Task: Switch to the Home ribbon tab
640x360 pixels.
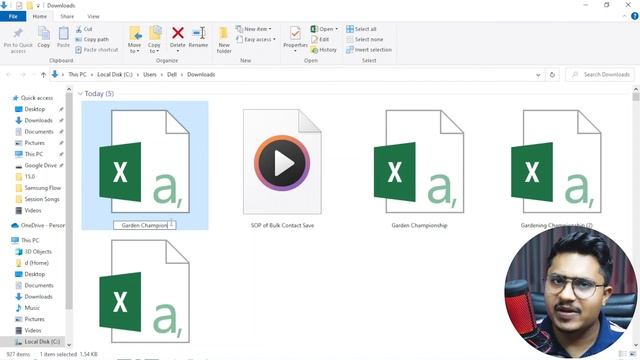Action: pos(40,16)
